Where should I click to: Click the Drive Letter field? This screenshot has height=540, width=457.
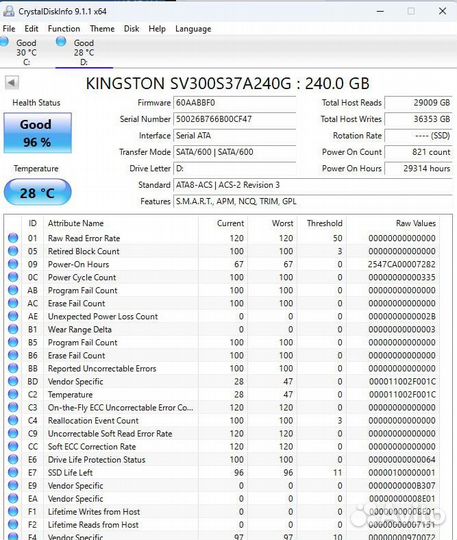[235, 168]
